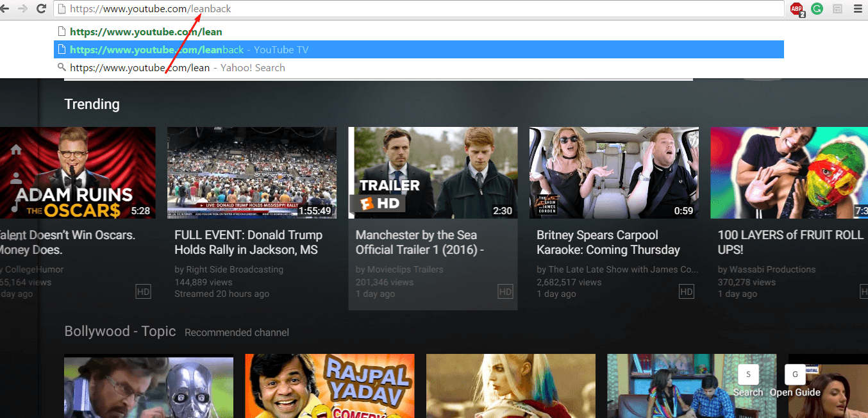868x418 pixels.
Task: Click the account person icon in sidebar
Action: point(16,178)
